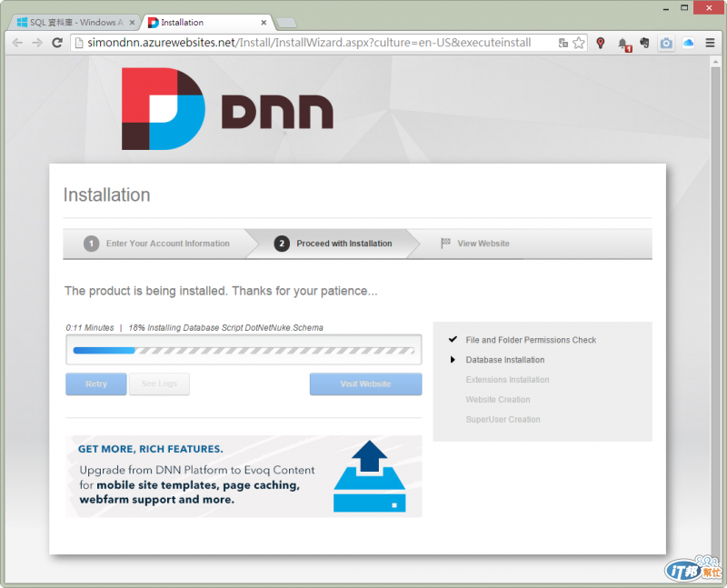The image size is (727, 588).
Task: Click the Installation heading
Action: coord(106,194)
